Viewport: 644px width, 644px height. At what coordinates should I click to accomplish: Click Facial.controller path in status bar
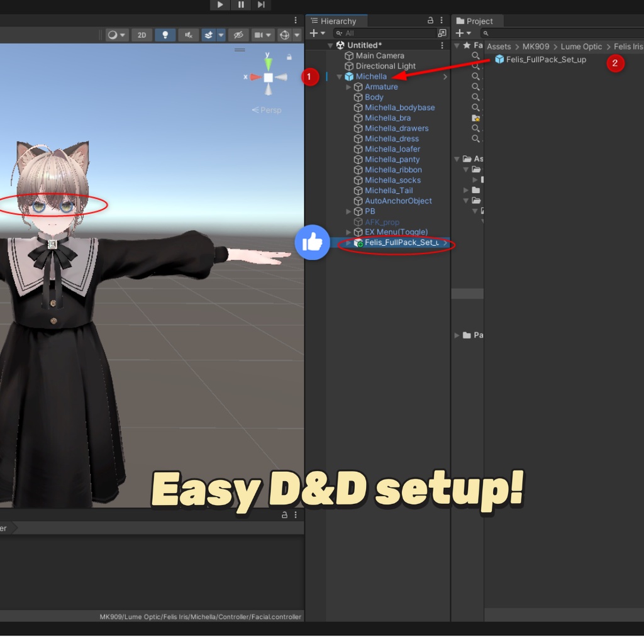click(x=201, y=616)
